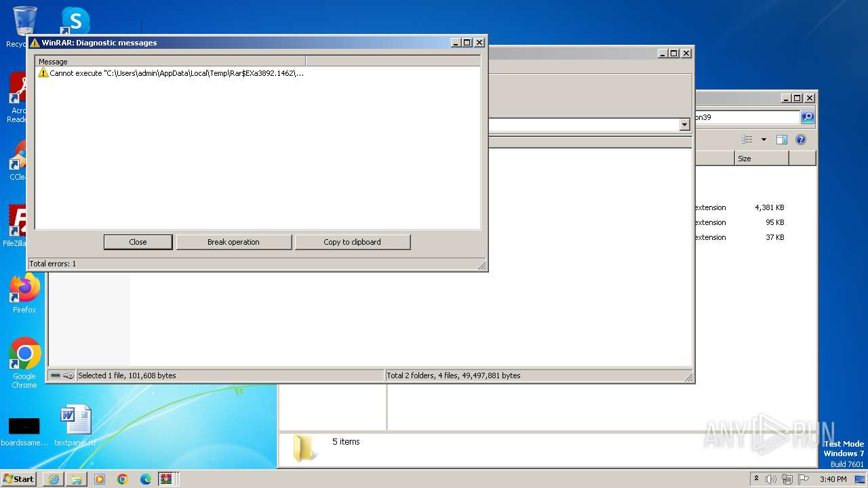Click the search icon in Explorer window

click(x=808, y=117)
